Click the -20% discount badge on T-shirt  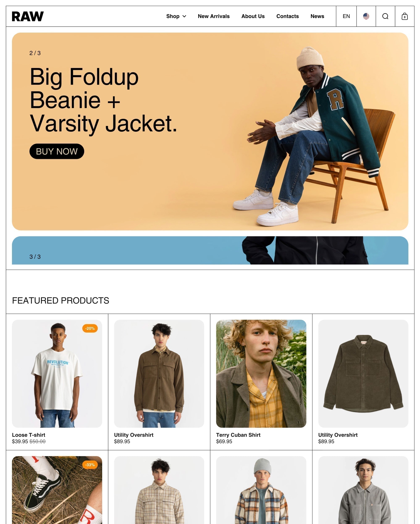tap(90, 328)
